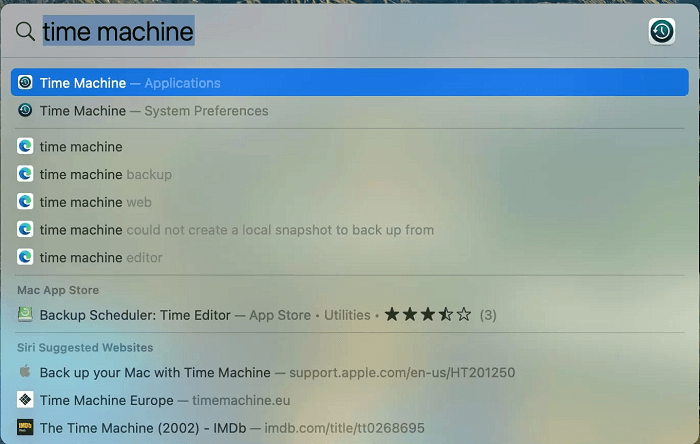The image size is (700, 444).
Task: Click Edge icon beside 'time machine web'
Action: tap(25, 202)
